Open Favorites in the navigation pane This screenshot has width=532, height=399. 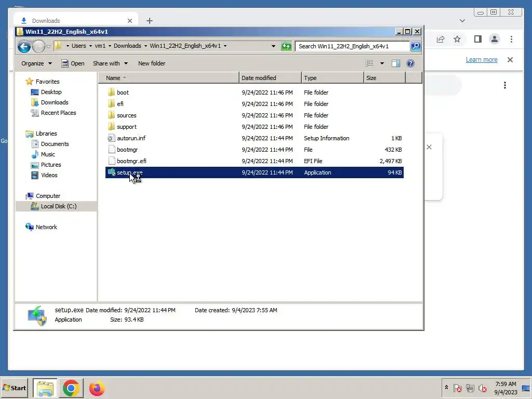(43, 82)
